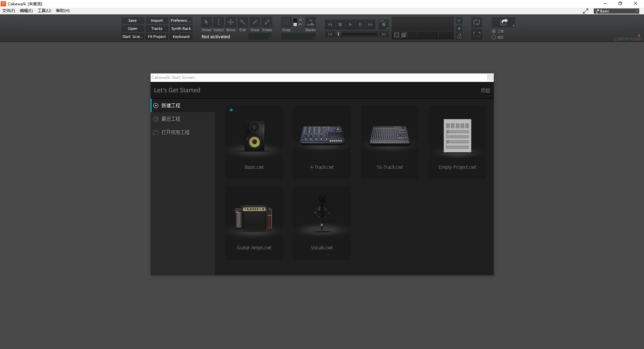
Task: Click the star on Basic.cwt
Action: pyautogui.click(x=231, y=110)
